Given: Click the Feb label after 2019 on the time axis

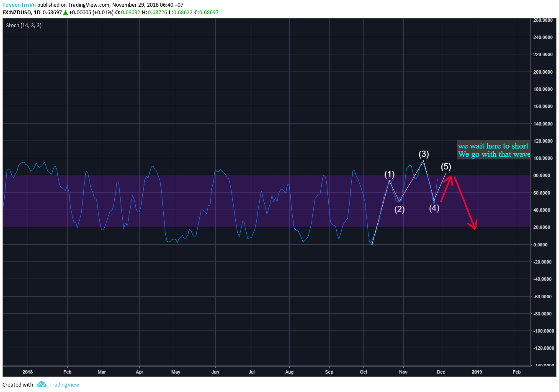Looking at the screenshot, I should click(517, 372).
